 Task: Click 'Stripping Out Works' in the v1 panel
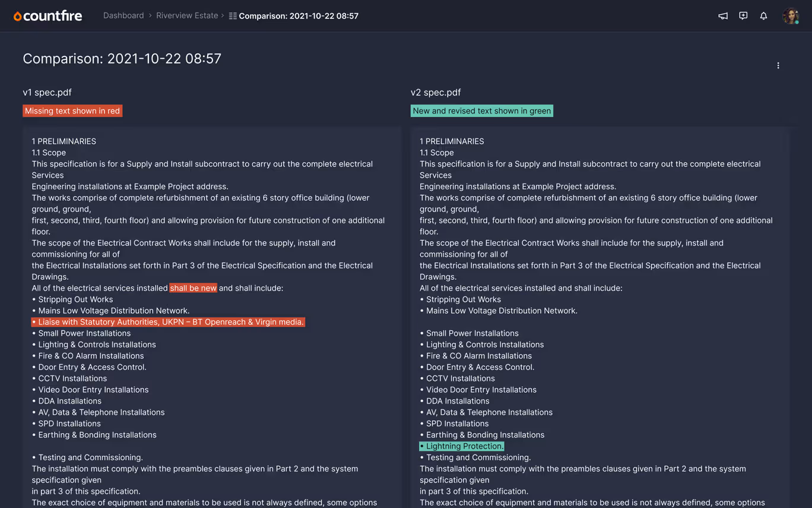(x=75, y=299)
